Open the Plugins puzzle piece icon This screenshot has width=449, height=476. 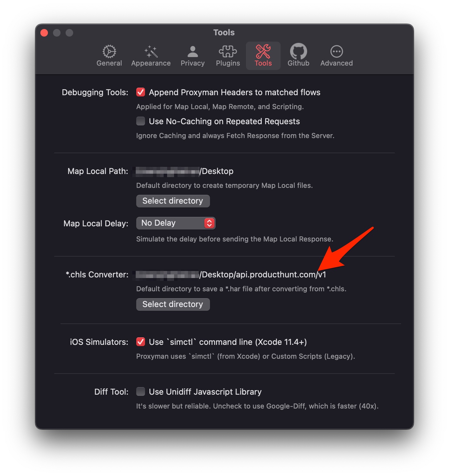pos(228,51)
